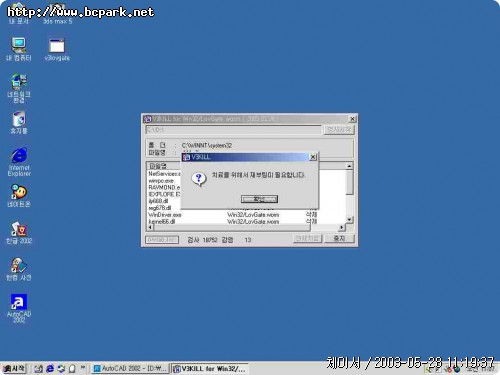The image size is (500, 375).
Task: Close the V3KILL message dialog
Action: (313, 157)
